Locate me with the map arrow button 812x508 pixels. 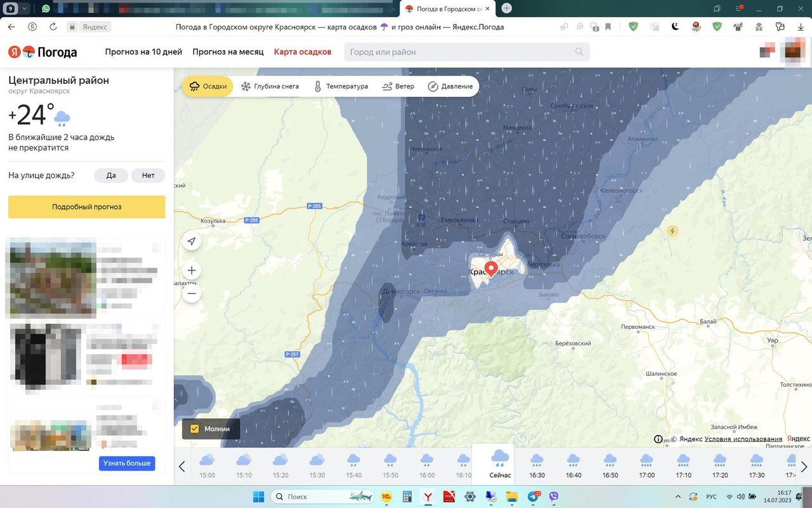pos(192,241)
